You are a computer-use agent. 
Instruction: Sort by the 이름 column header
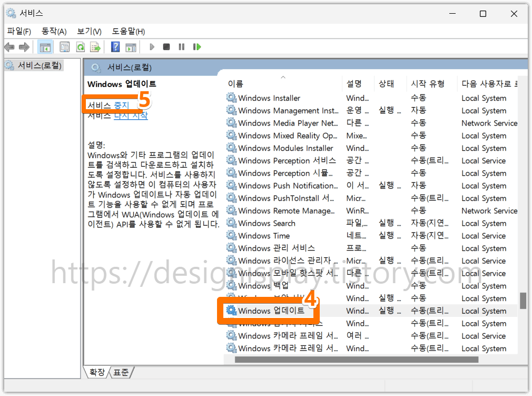pyautogui.click(x=235, y=84)
